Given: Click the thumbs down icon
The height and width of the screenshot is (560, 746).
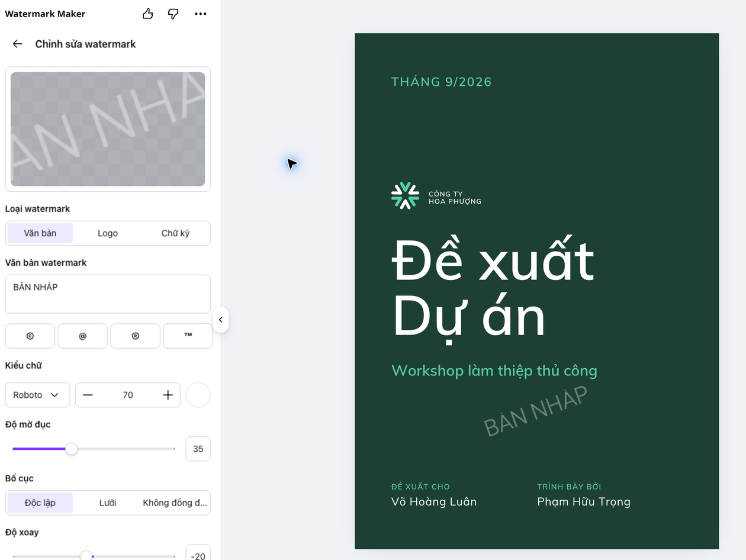Looking at the screenshot, I should (x=173, y=14).
